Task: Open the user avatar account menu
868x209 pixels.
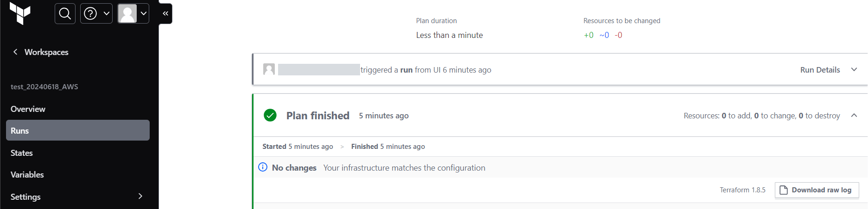Action: (133, 13)
